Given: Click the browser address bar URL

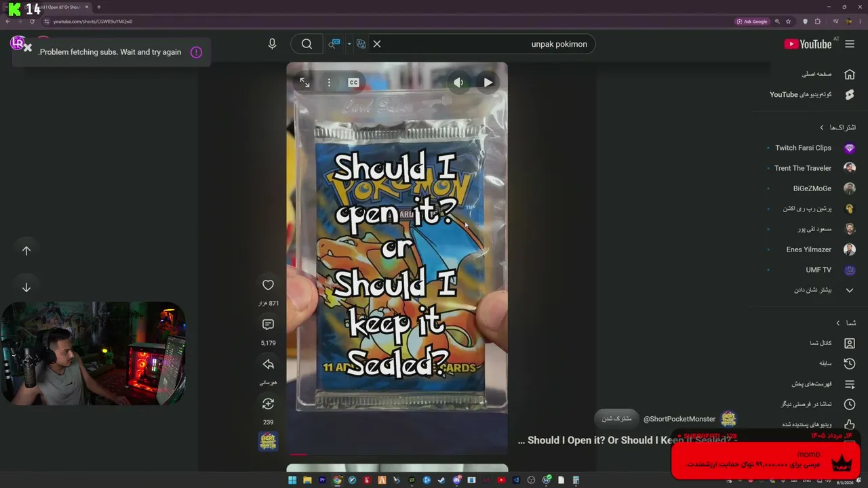Looking at the screenshot, I should click(x=93, y=21).
